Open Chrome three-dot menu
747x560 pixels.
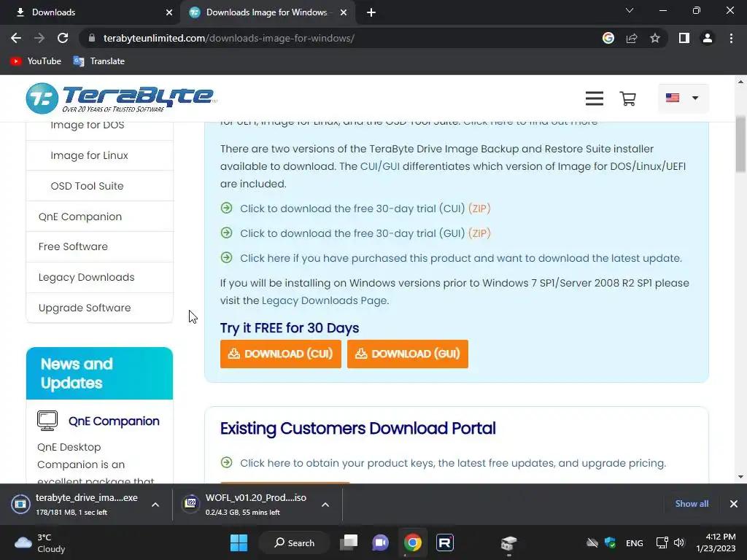coord(731,38)
